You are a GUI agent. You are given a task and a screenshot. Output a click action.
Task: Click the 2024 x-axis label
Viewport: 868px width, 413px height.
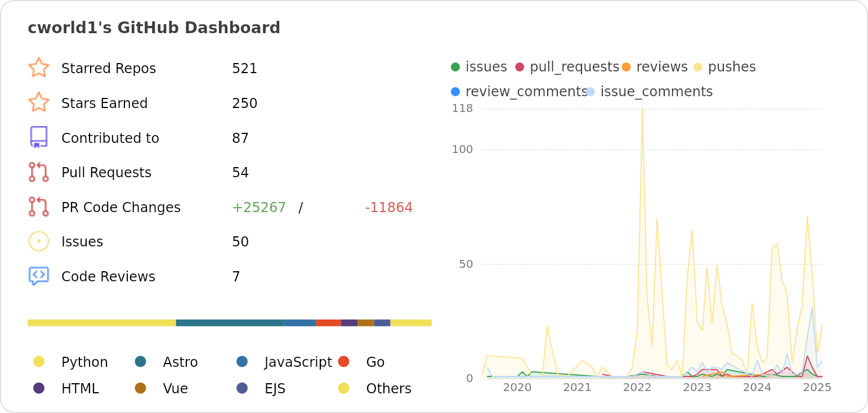tap(757, 387)
